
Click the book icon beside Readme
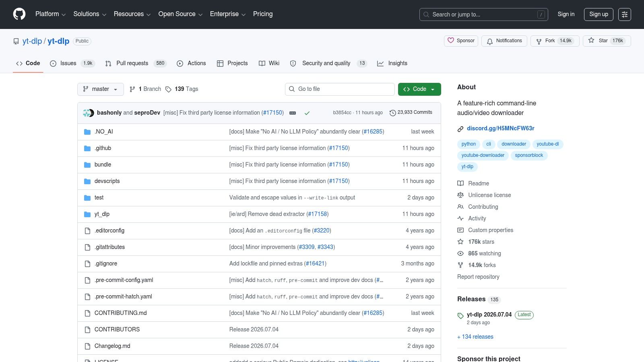(x=460, y=183)
